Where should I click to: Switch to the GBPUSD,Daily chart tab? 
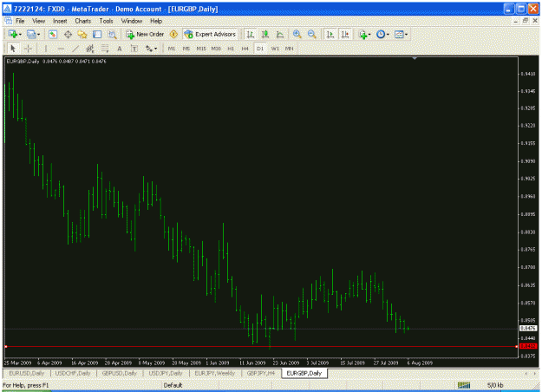(x=120, y=373)
